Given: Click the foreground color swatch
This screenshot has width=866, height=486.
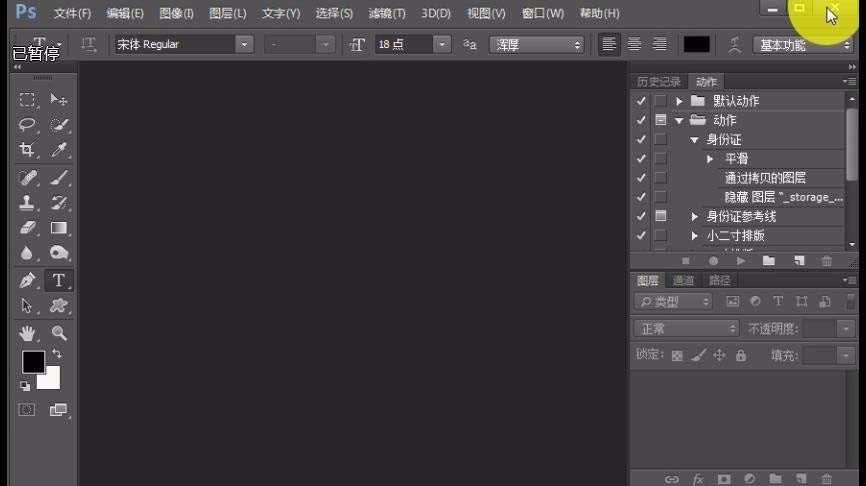Looking at the screenshot, I should click(x=33, y=362).
